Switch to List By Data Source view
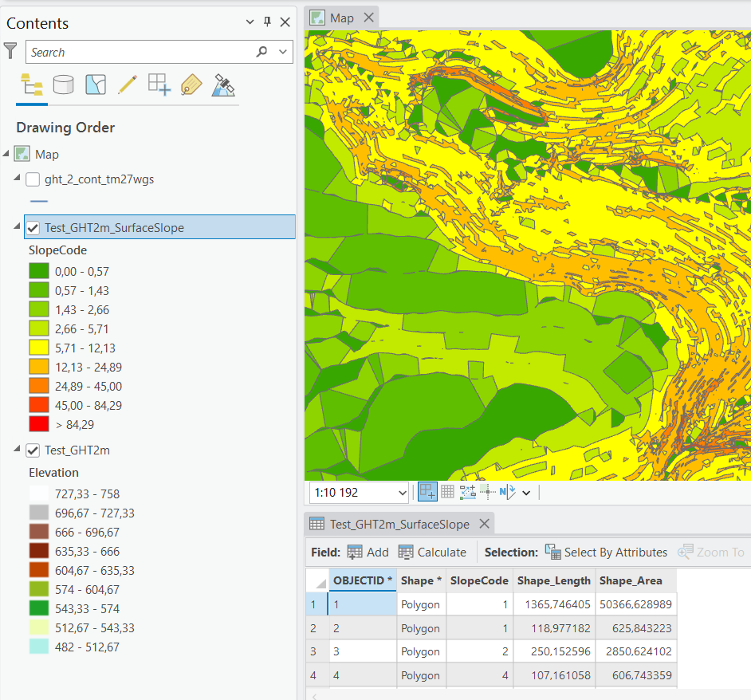751x700 pixels. pos(63,84)
